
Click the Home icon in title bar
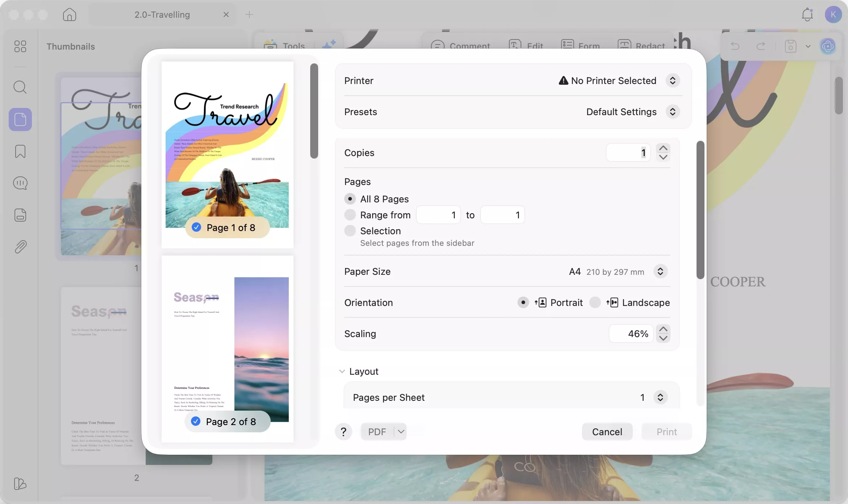point(69,14)
